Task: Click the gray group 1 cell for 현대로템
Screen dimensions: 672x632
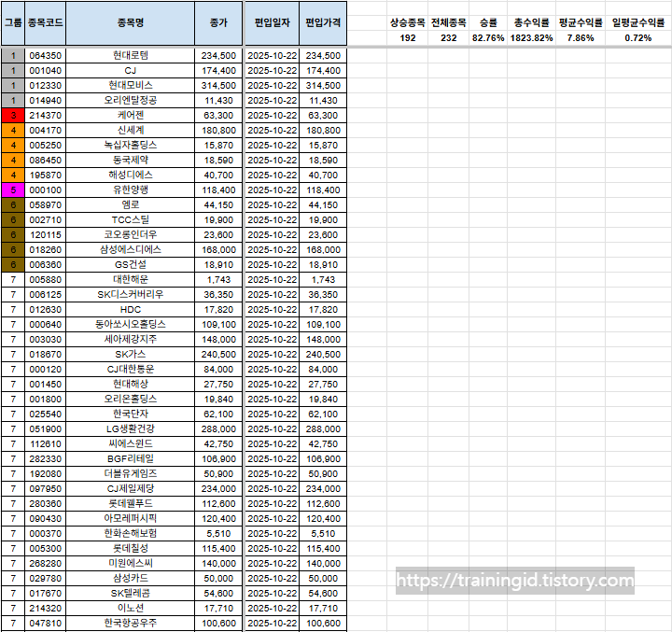Action: point(13,56)
